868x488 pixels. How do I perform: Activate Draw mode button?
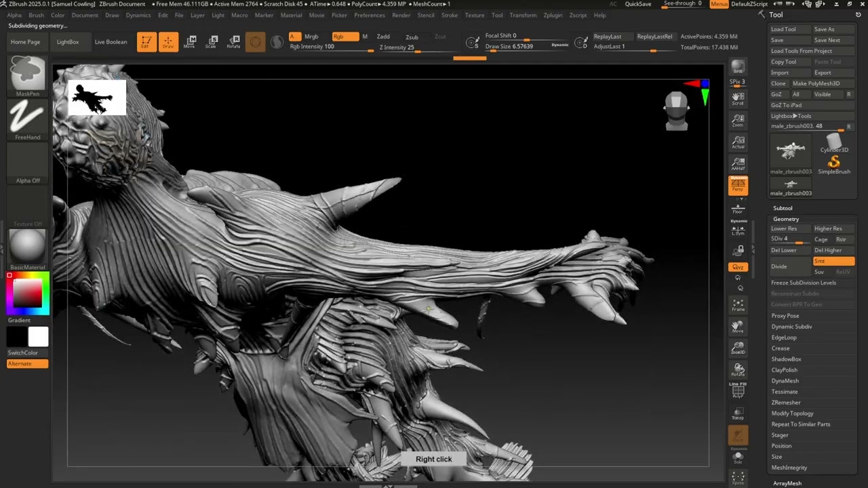[168, 42]
